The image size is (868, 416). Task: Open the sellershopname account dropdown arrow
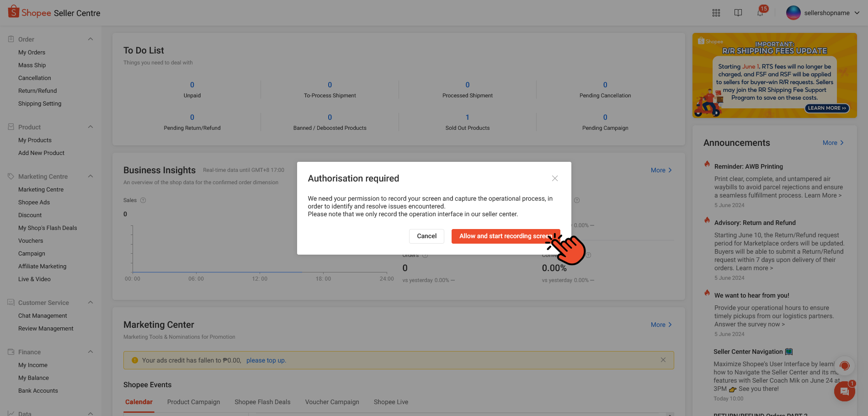point(857,13)
